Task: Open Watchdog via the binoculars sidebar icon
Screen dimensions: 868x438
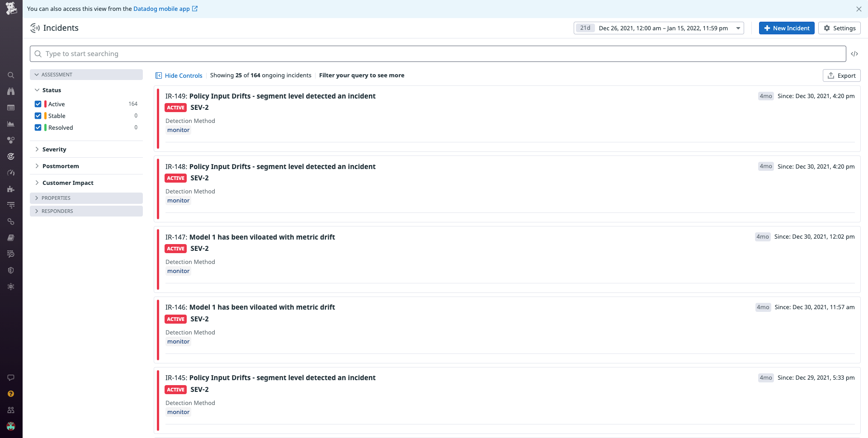Action: [x=11, y=91]
